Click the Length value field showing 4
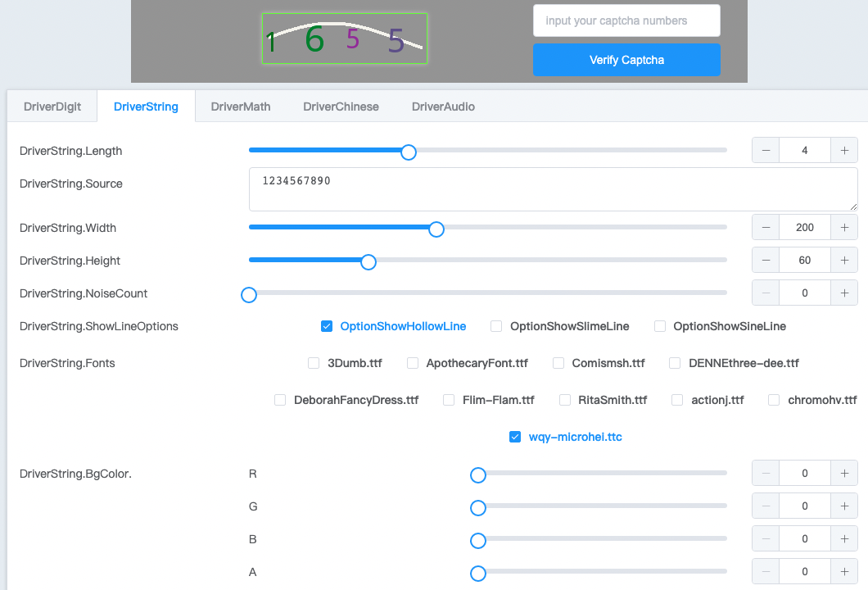Screen dimensions: 868x590 (x=805, y=150)
